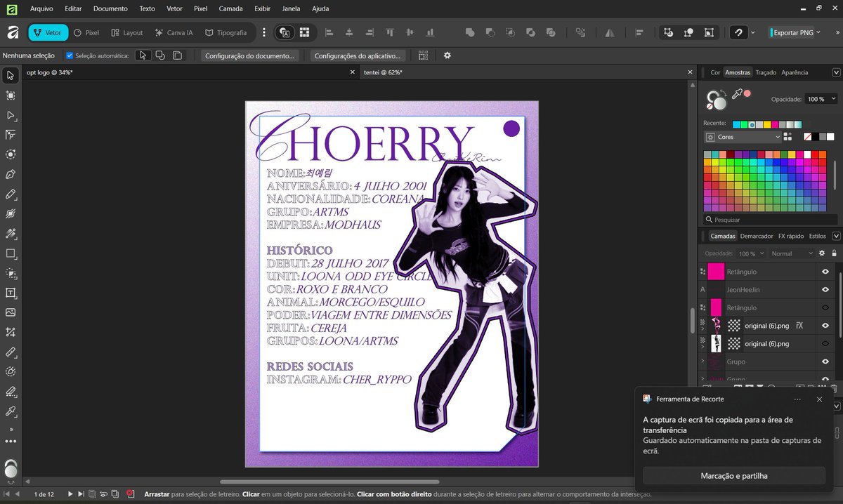This screenshot has width=843, height=504.
Task: Open layer settings gear in Camadas panel
Action: coord(822,253)
